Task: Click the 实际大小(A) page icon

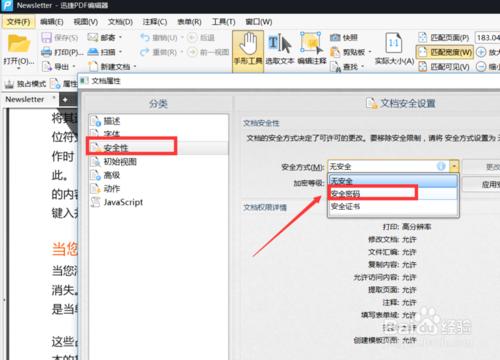Action: pos(394,43)
